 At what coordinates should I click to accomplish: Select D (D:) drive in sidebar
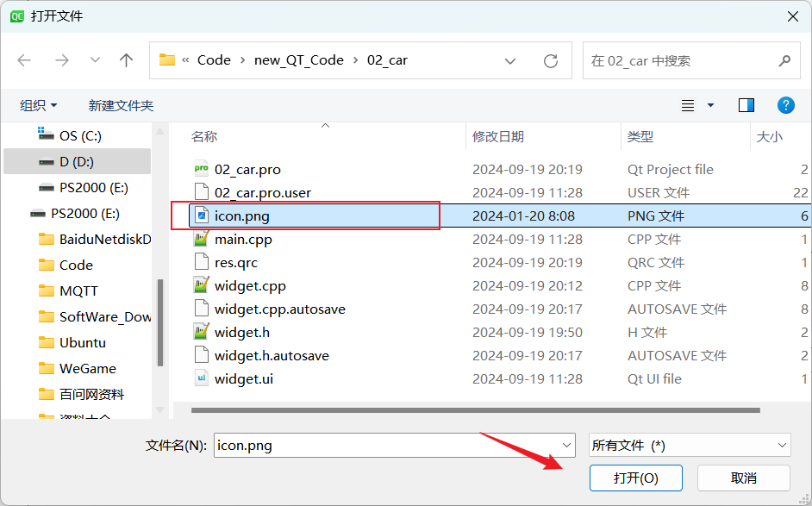click(x=78, y=161)
